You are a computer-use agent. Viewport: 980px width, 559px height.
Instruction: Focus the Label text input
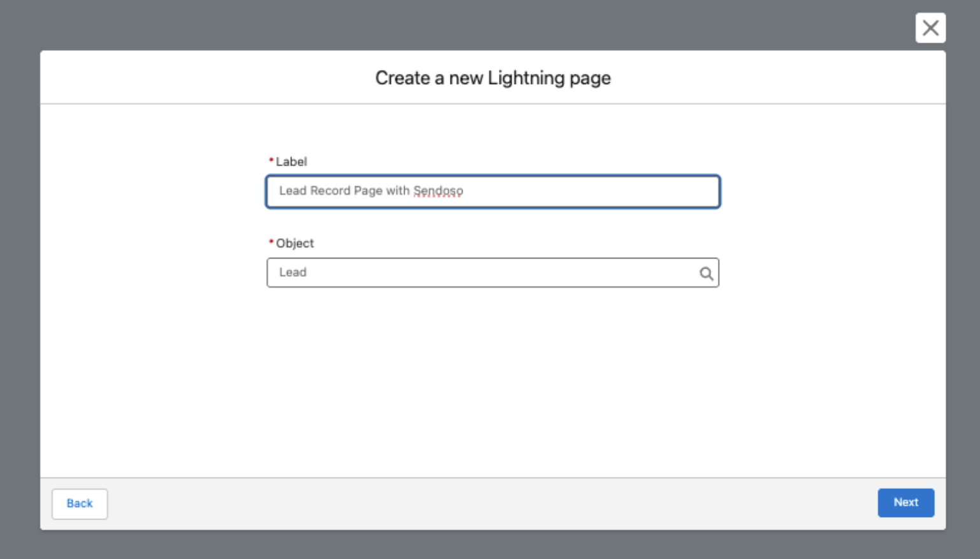pyautogui.click(x=493, y=191)
